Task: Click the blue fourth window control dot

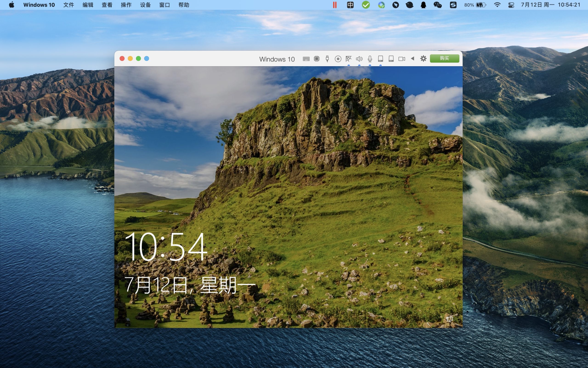Action: [147, 58]
